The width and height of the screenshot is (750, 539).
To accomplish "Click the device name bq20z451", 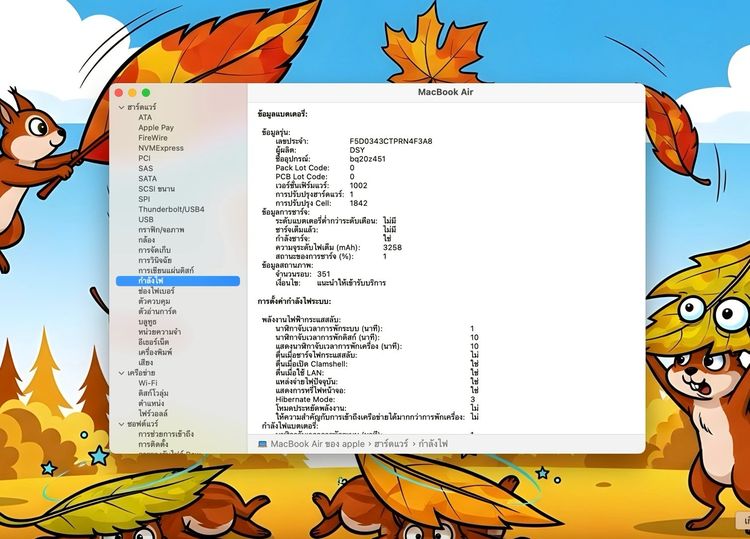I will click(367, 159).
